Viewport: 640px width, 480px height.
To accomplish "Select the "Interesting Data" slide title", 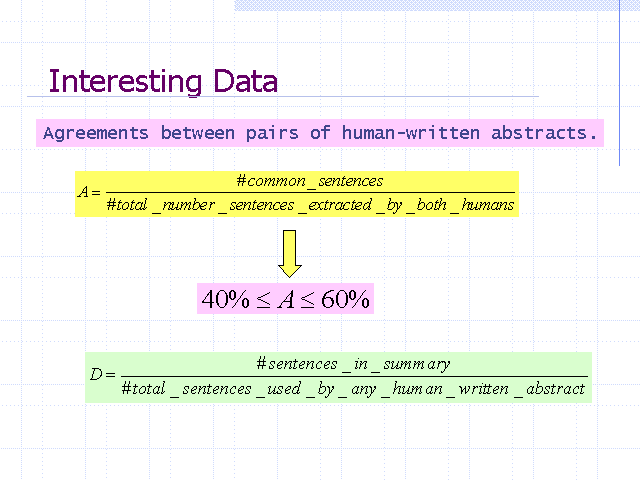I will 163,81.
